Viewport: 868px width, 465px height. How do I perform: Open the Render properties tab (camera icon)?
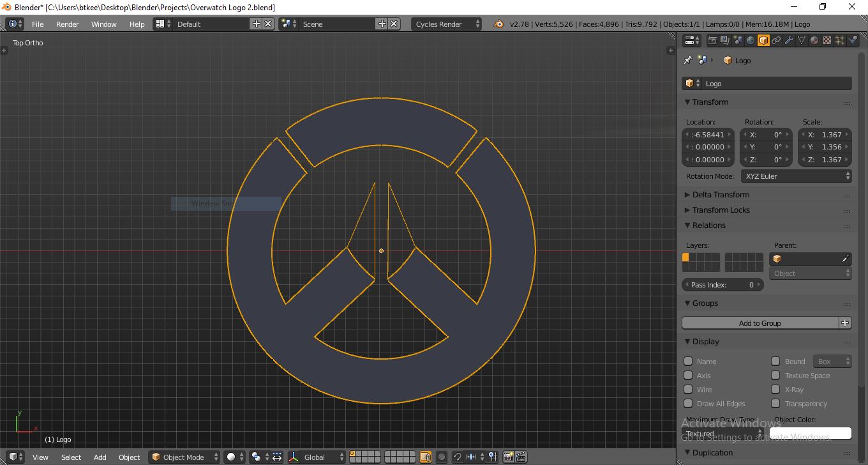point(712,40)
